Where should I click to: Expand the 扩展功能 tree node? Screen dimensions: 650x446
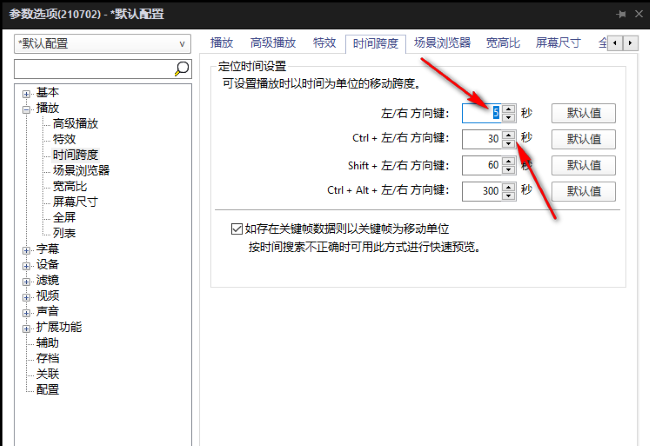(25, 327)
